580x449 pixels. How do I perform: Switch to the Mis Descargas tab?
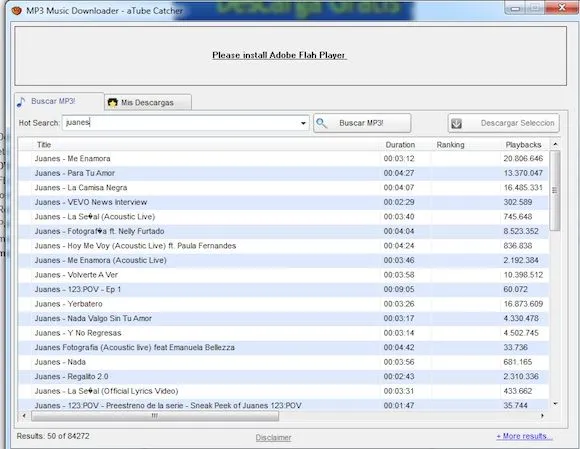coord(148,102)
